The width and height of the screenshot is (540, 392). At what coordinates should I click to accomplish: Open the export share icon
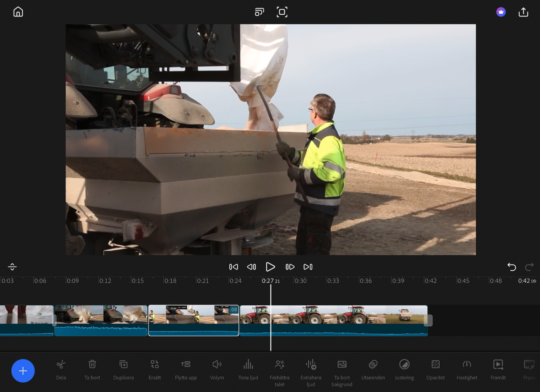[x=523, y=12]
